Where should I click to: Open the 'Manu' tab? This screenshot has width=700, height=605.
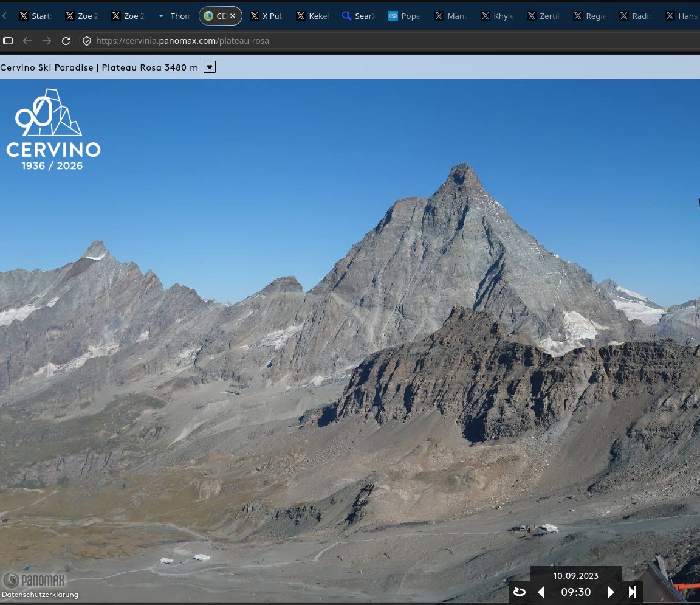451,16
